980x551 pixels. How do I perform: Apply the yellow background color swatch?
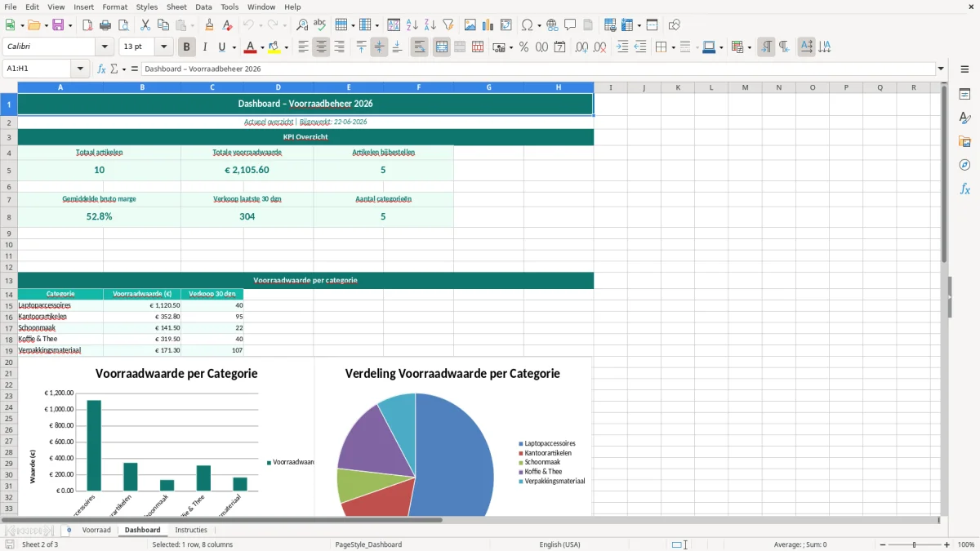(x=274, y=47)
